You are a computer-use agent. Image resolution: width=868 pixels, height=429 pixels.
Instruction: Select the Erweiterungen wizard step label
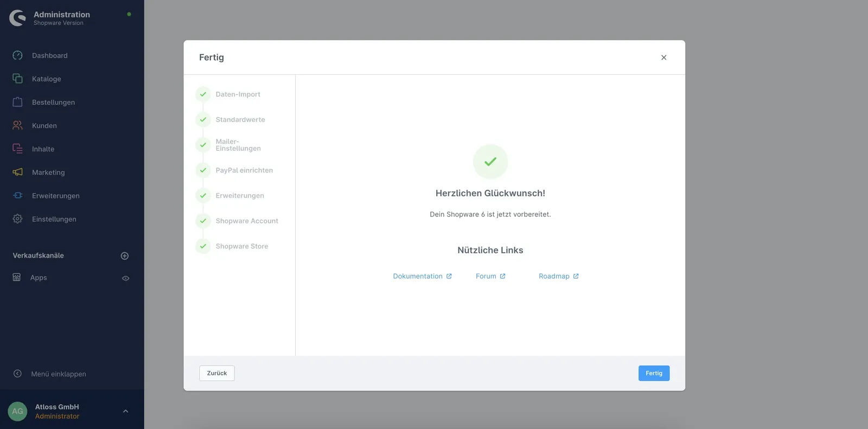pyautogui.click(x=240, y=195)
